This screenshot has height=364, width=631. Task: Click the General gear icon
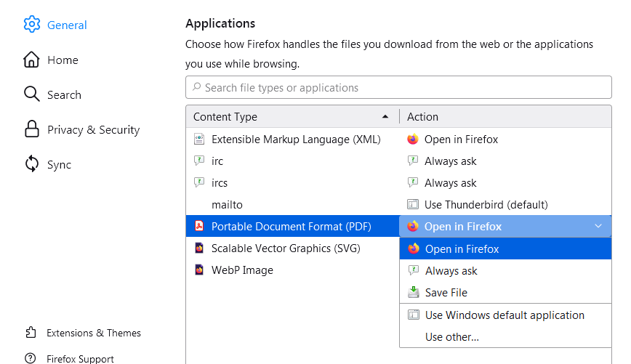coord(31,25)
